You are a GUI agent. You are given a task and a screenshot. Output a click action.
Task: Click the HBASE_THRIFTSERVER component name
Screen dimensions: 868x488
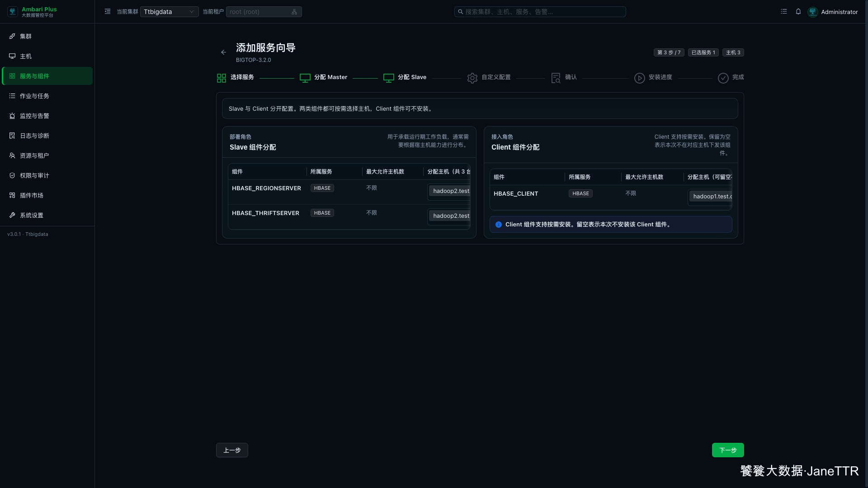click(x=265, y=213)
